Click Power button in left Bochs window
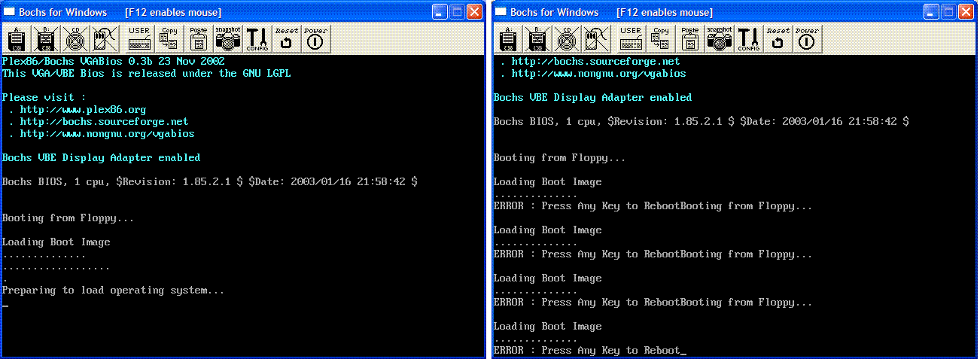Image resolution: width=980 pixels, height=362 pixels. 315,38
